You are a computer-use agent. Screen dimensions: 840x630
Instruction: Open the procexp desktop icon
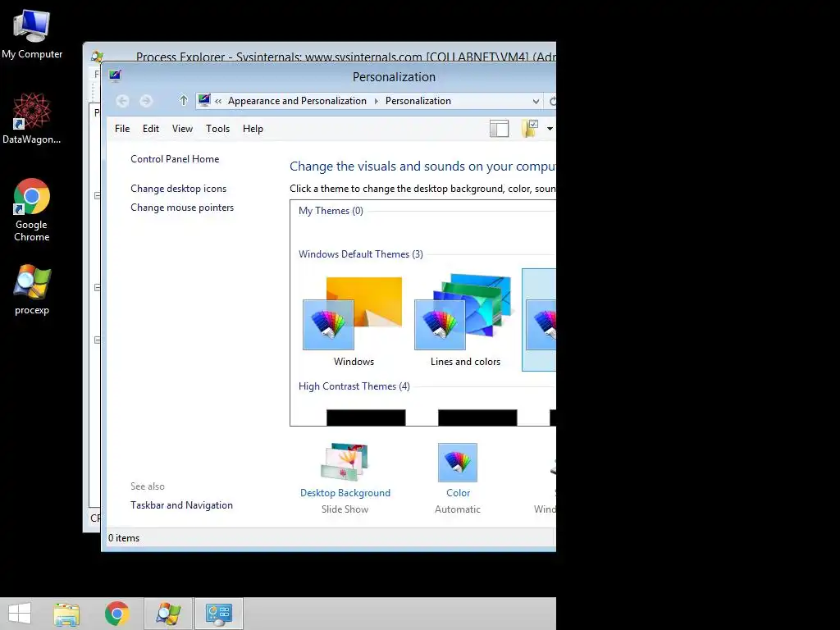(32, 290)
